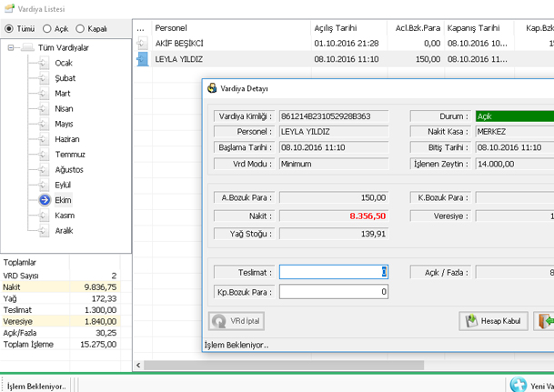The width and height of the screenshot is (554, 392).
Task: Click the VRd İptal button
Action: pos(237,321)
